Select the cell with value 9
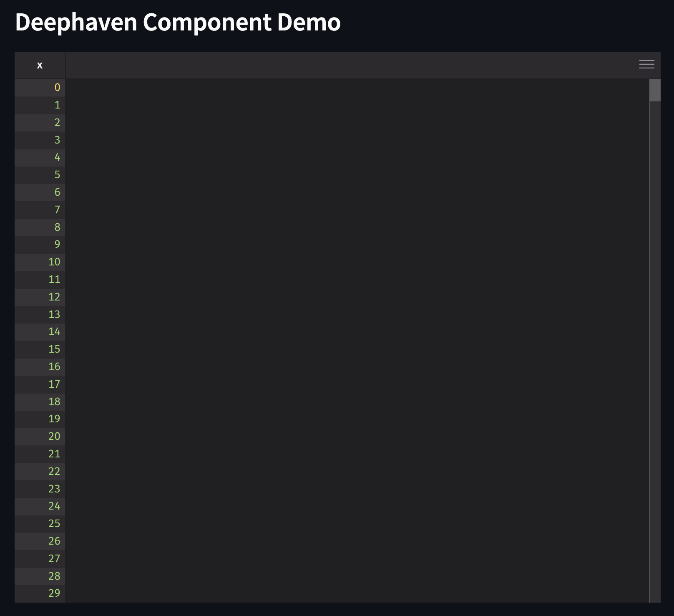Screen dimensions: 674x616 [x=40, y=245]
